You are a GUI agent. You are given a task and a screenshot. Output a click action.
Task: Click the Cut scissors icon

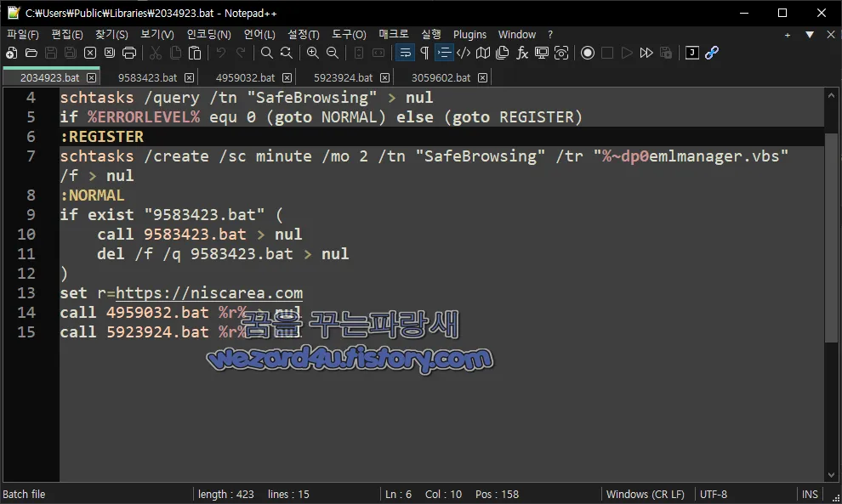156,53
